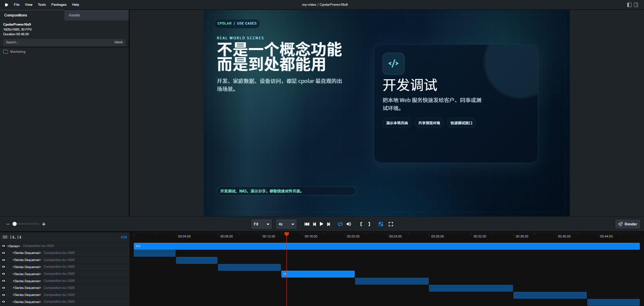Enter fullscreen preview mode
The width and height of the screenshot is (644, 306).
pos(391,224)
